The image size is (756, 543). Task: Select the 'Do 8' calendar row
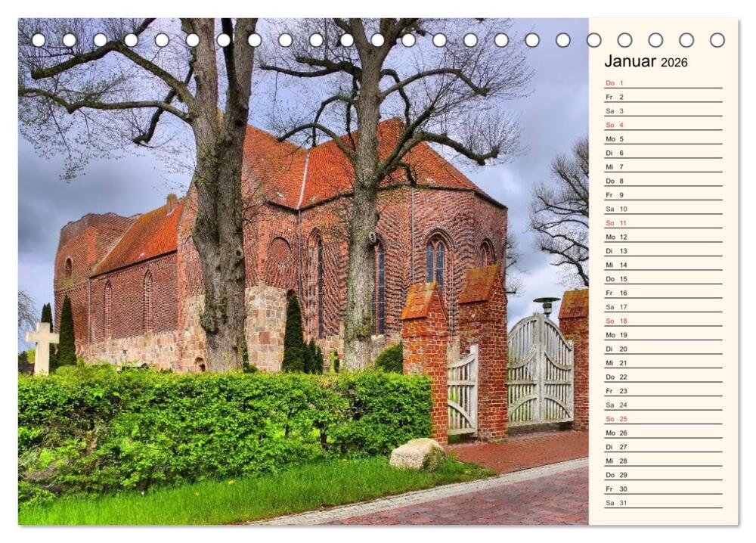664,181
